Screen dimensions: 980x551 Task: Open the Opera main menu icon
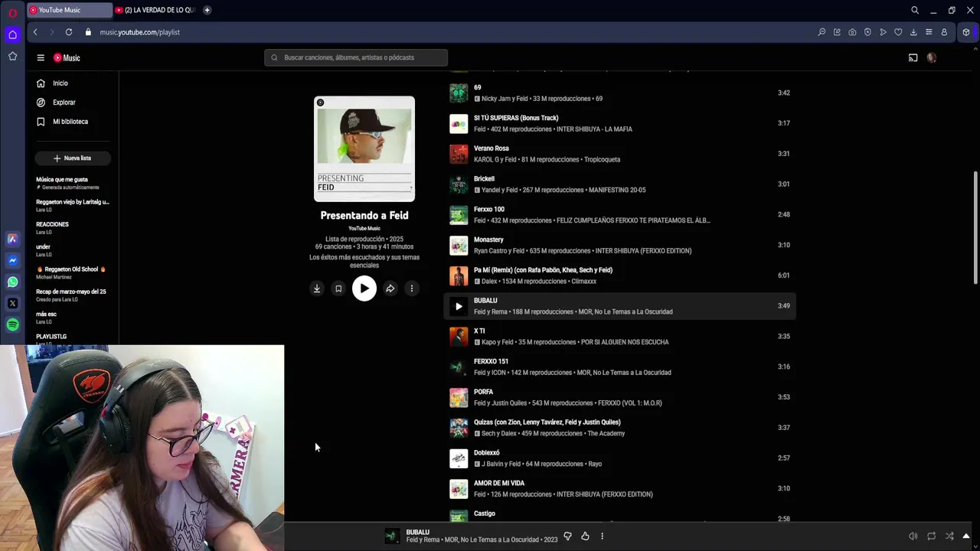(12, 12)
